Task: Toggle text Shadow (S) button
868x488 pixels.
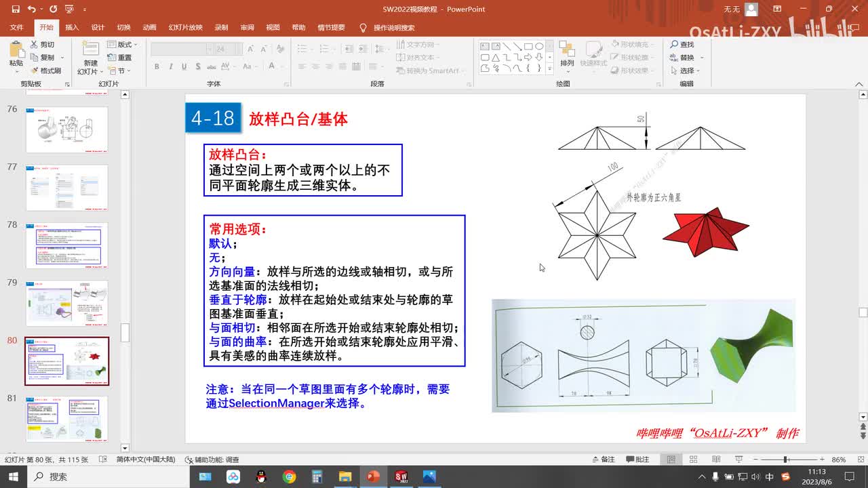Action: 198,67
